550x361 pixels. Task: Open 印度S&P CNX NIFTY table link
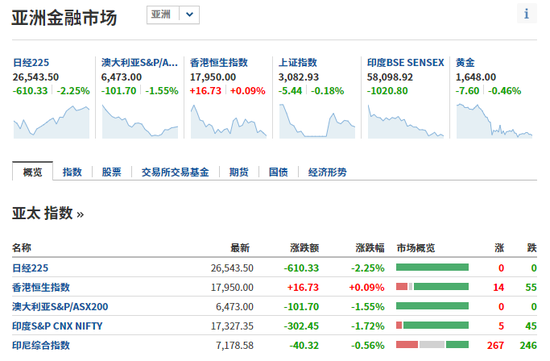pyautogui.click(x=57, y=326)
